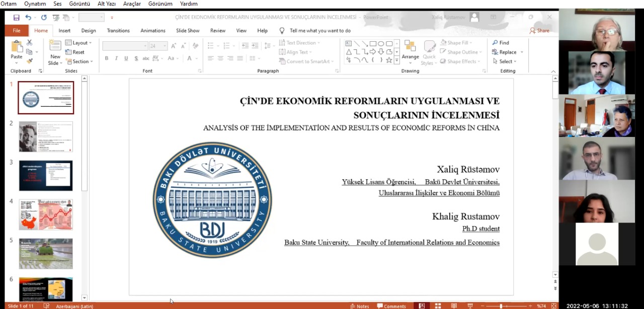Screen dimensions: 644x309
Task: Click the Paste clipboard icon
Action: 17,46
